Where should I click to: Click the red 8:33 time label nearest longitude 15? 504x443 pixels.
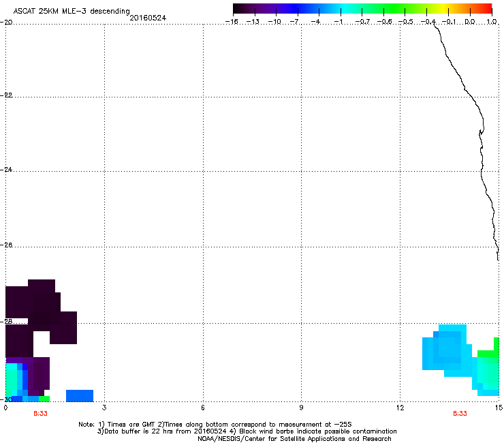coord(460,414)
